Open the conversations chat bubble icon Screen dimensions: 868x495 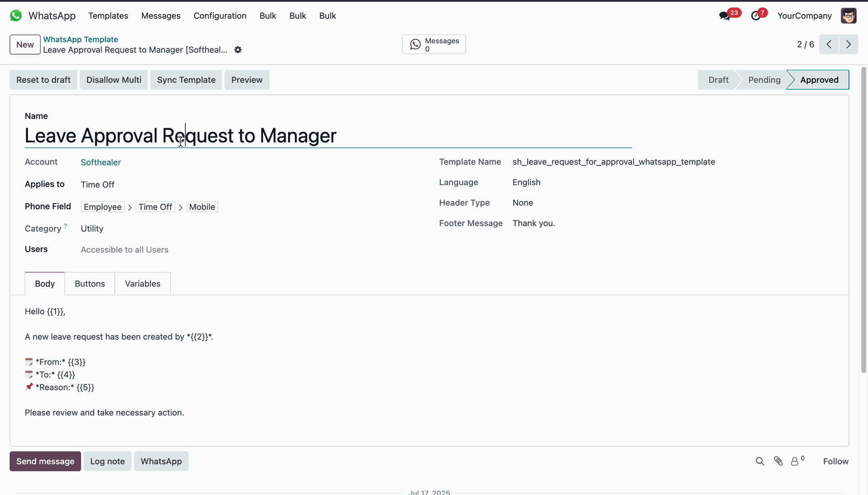725,16
